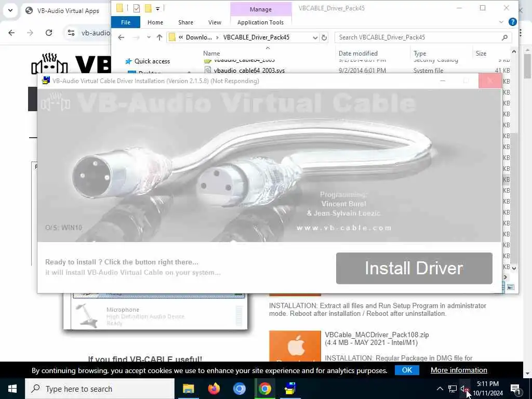Open the Quick Access Toolbar customize dropdown
This screenshot has width=532, height=399.
(158, 8)
